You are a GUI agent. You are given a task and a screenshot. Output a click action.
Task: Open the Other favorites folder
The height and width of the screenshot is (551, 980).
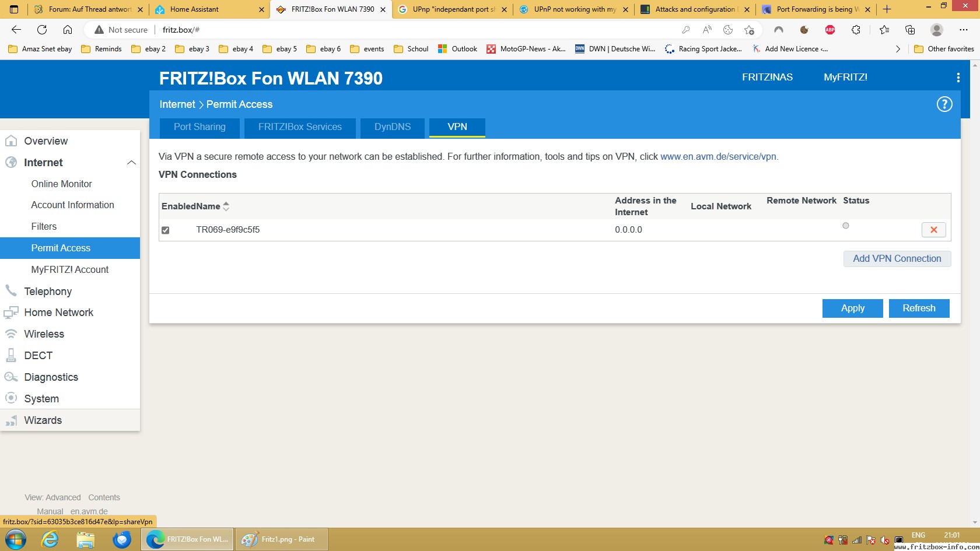pos(944,49)
